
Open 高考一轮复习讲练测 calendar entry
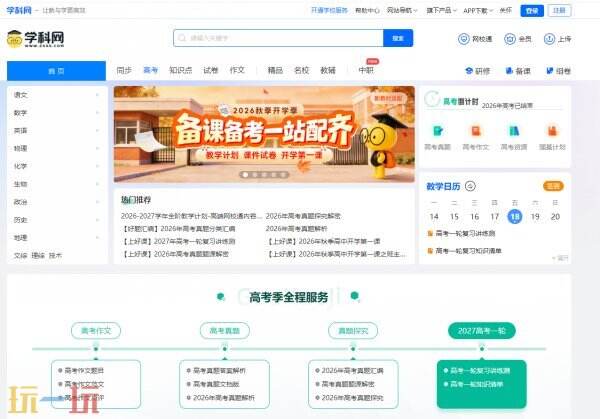[x=465, y=233]
